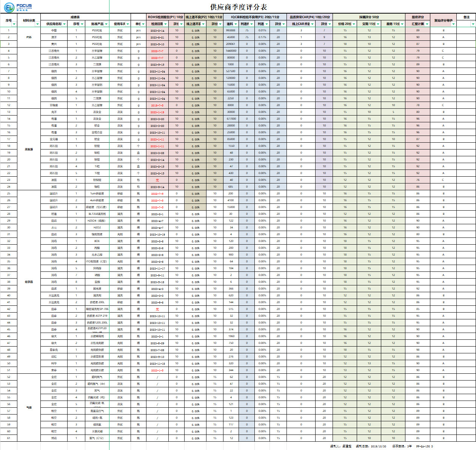The height and width of the screenshot is (450, 476).
Task: Open the 检测日期 filter dropdown
Action: [x=165, y=24]
